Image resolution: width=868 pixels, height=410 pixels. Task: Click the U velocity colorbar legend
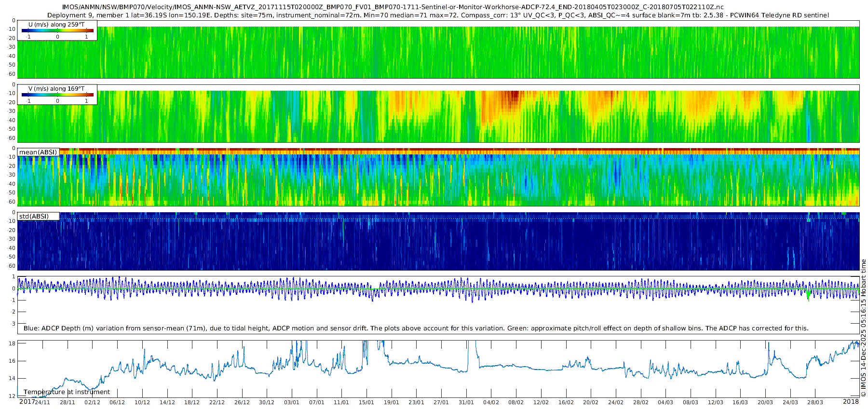pyautogui.click(x=57, y=31)
